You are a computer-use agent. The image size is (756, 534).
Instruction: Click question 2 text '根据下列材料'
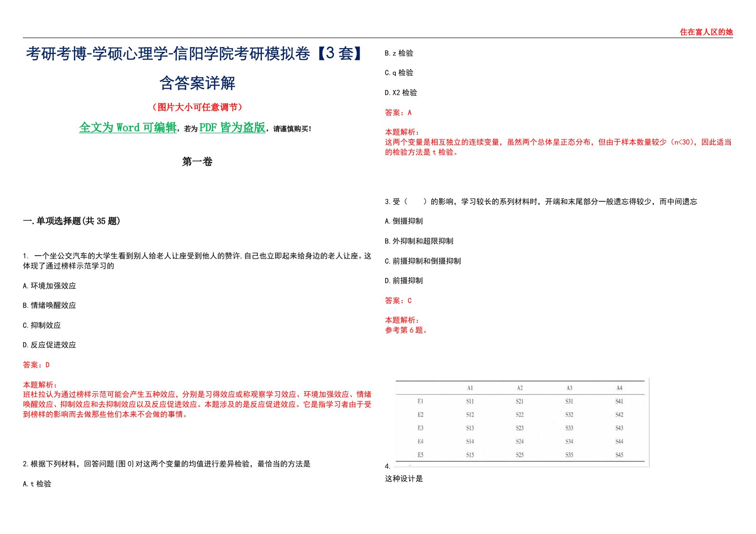click(x=53, y=464)
